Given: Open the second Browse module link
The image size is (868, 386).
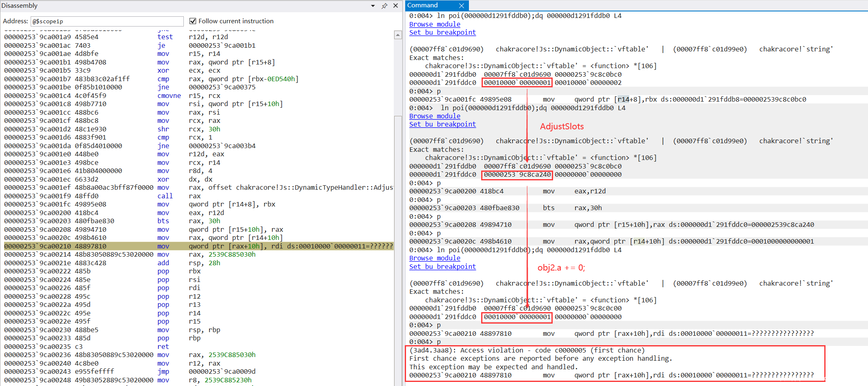Looking at the screenshot, I should click(435, 116).
